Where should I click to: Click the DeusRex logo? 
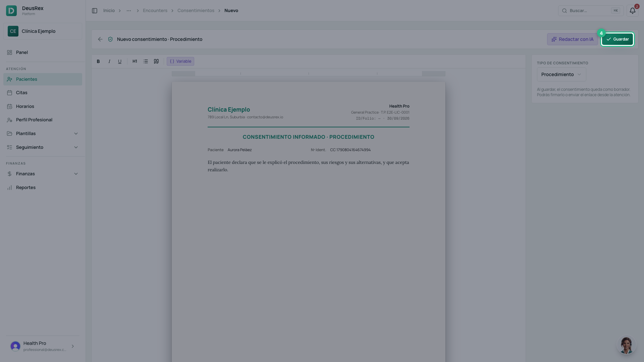(11, 11)
